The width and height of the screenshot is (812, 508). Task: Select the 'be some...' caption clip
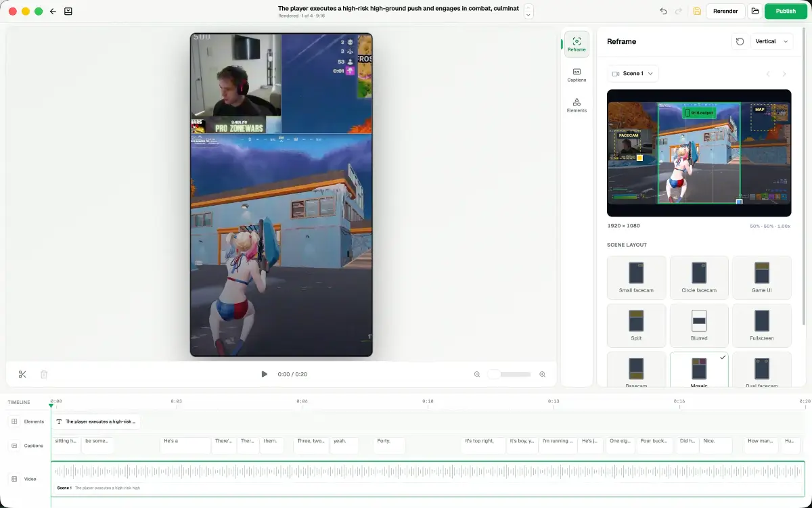(x=97, y=445)
